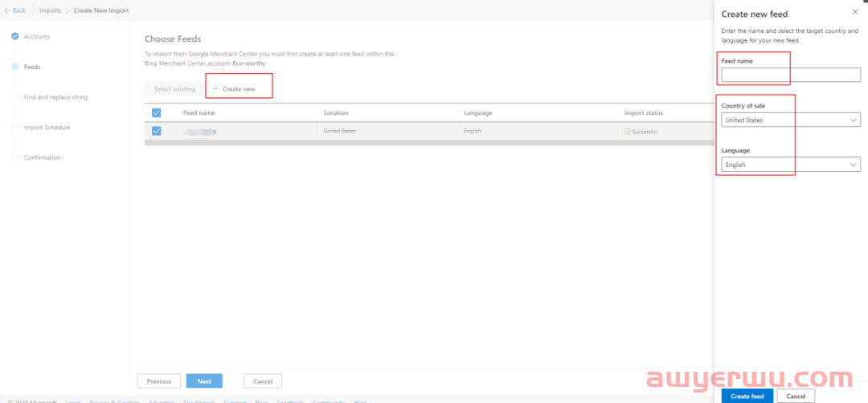Open the Import Schedule step
Image resolution: width=868 pixels, height=403 pixels.
47,127
